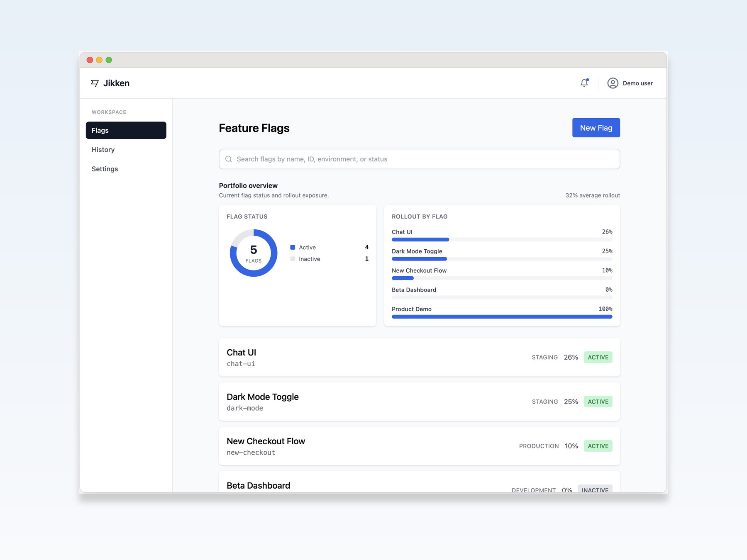Click the Jikken brand name

pos(116,83)
